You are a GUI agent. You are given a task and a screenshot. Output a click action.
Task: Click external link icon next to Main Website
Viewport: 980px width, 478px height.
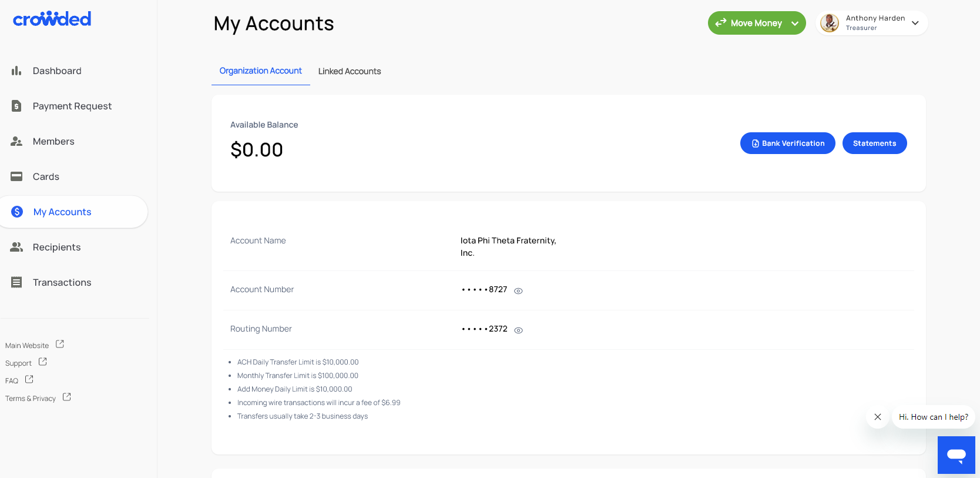(60, 344)
